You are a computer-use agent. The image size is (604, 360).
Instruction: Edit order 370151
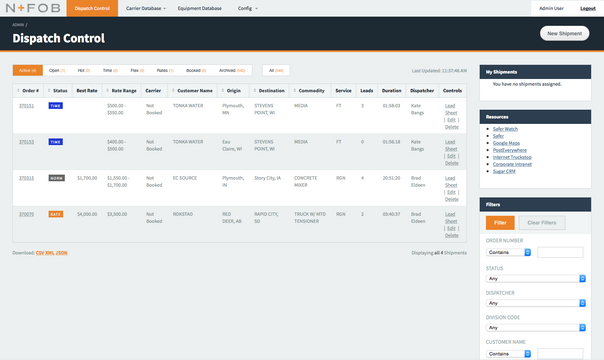(x=451, y=120)
